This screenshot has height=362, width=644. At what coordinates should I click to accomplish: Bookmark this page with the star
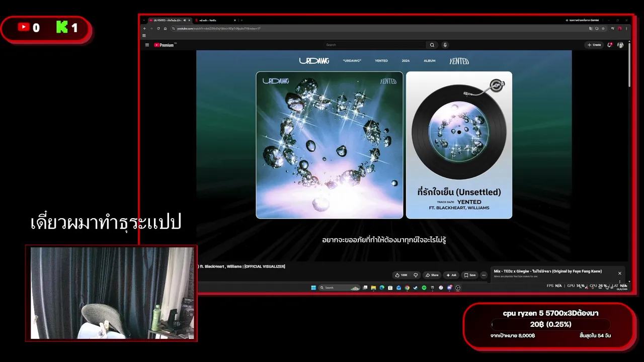point(604,29)
